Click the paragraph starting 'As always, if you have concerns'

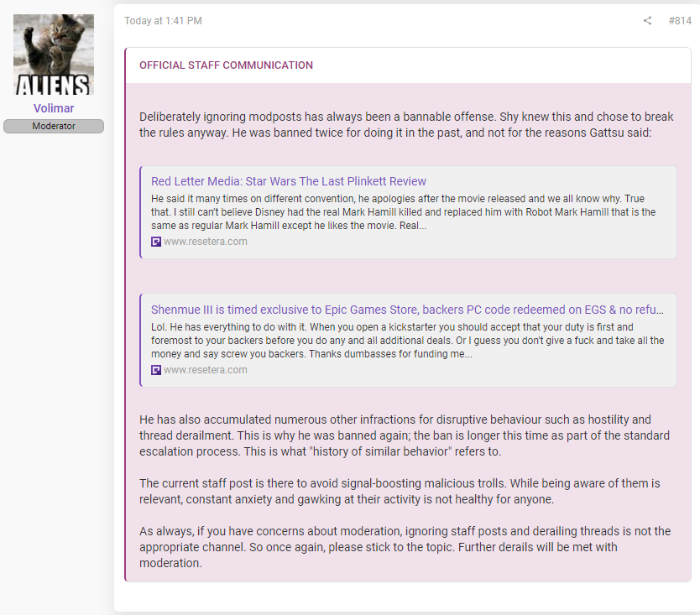click(405, 547)
